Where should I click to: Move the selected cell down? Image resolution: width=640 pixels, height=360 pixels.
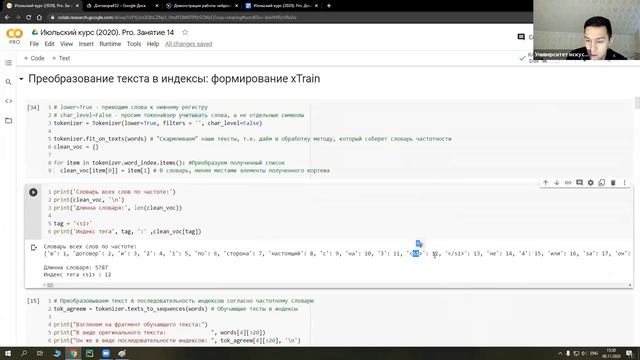556,183
